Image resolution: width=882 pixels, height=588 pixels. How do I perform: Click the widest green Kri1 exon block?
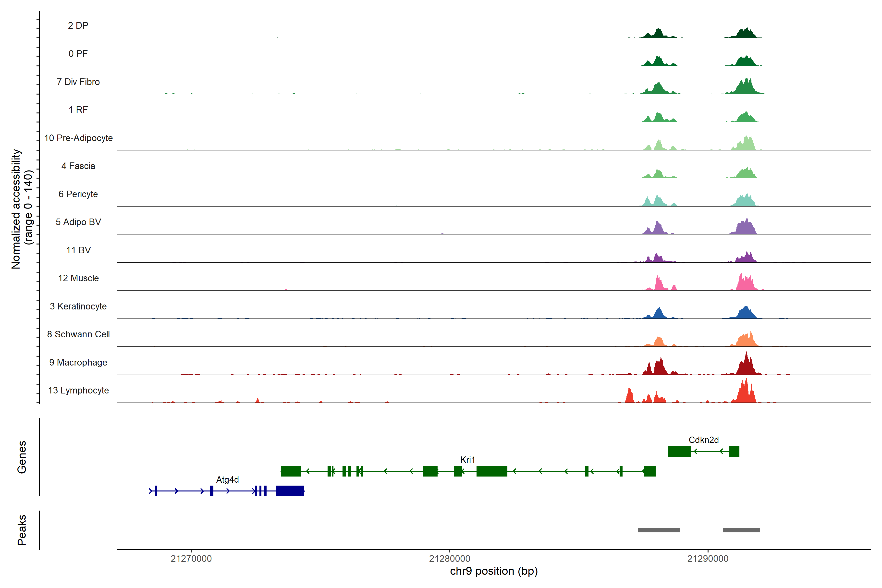[492, 471]
